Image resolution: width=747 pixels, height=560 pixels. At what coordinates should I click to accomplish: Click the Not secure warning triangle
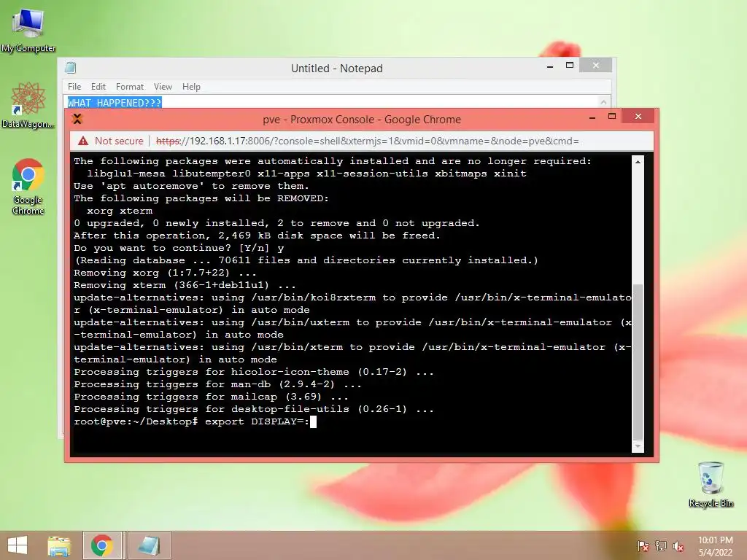tap(83, 141)
